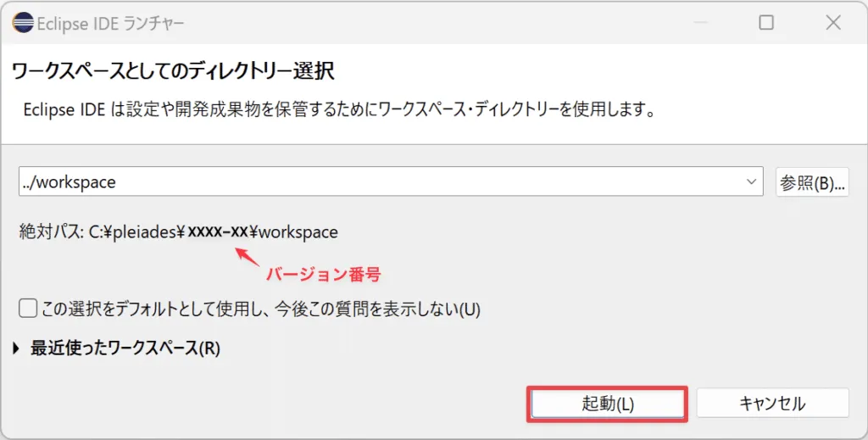This screenshot has height=440, width=868.
Task: Select the absolute path text C:¥pleiades¥xxxx-xx¥workspace
Action: (x=213, y=232)
